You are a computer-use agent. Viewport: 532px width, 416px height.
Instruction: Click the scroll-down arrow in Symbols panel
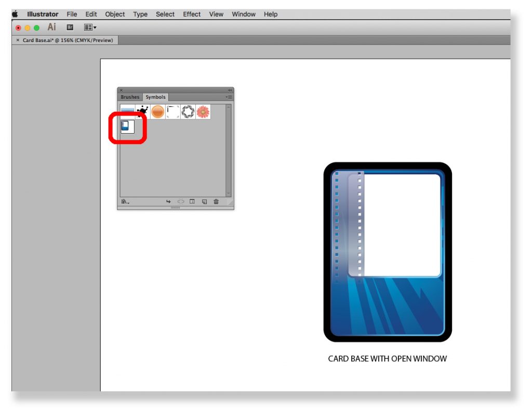point(229,193)
